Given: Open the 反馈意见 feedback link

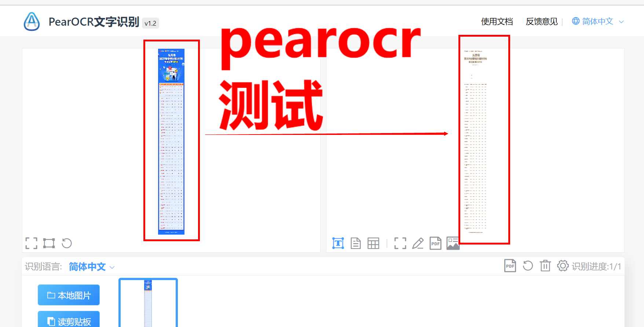Looking at the screenshot, I should coord(542,22).
